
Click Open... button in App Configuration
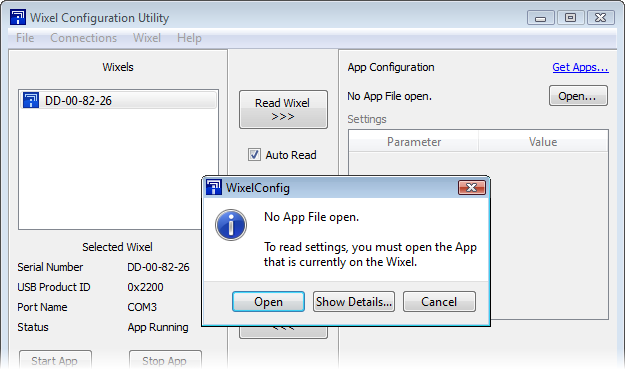click(578, 96)
